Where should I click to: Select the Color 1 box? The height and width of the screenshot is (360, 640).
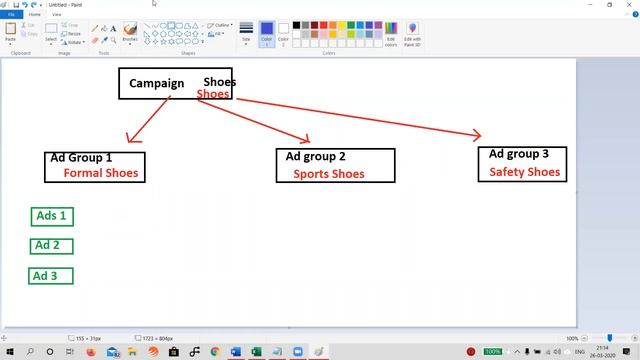[x=267, y=34]
